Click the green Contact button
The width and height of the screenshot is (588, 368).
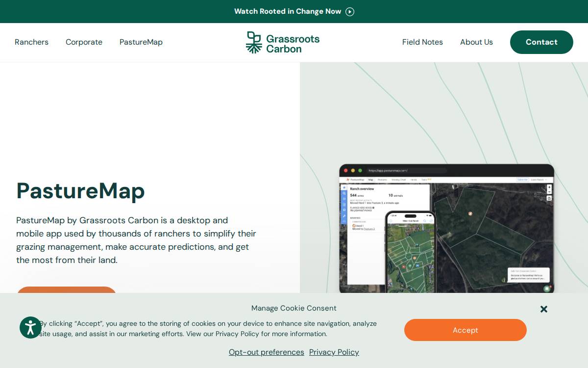[541, 42]
